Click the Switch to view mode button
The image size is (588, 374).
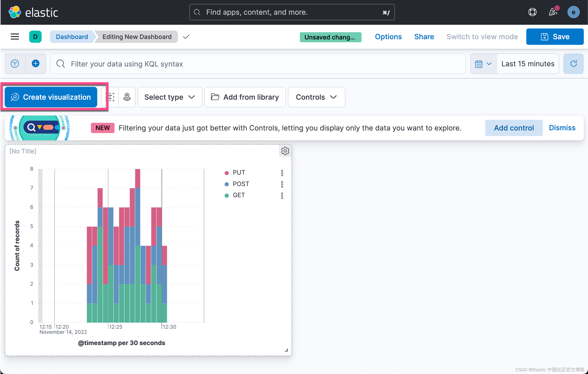tap(481, 36)
